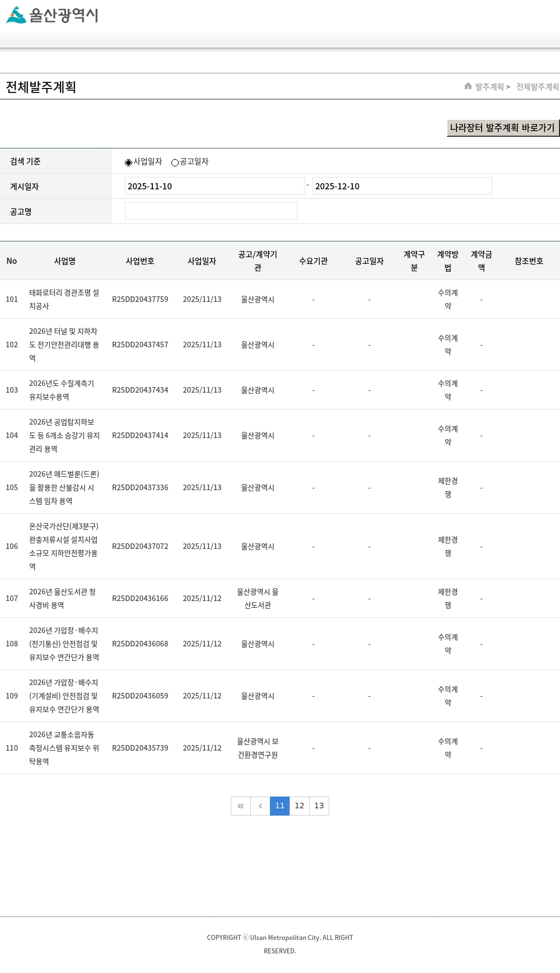Click the home icon in breadcrumb
The image size is (560, 973).
point(468,86)
